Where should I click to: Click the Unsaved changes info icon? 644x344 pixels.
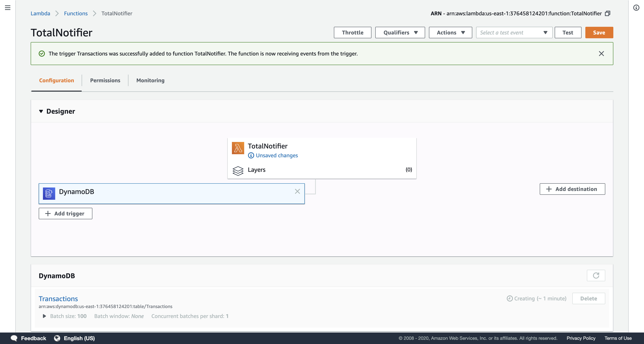251,156
